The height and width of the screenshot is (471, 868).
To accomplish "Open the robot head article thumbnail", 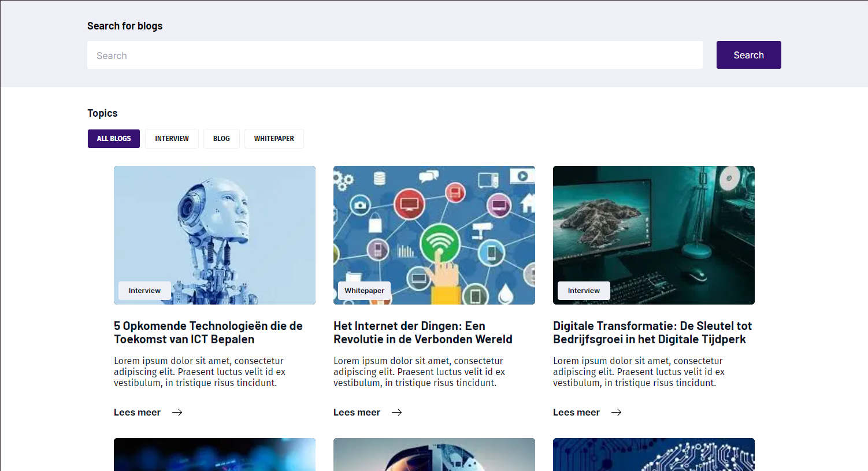I will click(x=214, y=235).
